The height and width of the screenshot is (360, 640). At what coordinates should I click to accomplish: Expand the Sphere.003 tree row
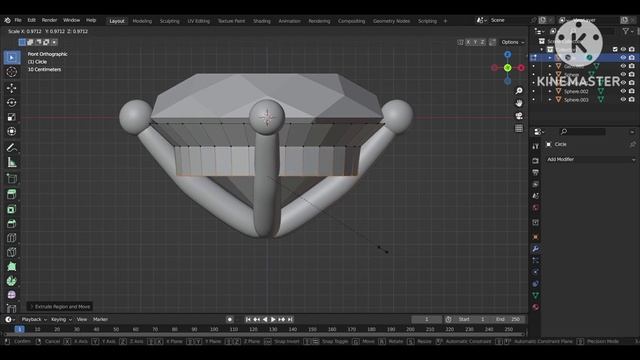pos(550,100)
